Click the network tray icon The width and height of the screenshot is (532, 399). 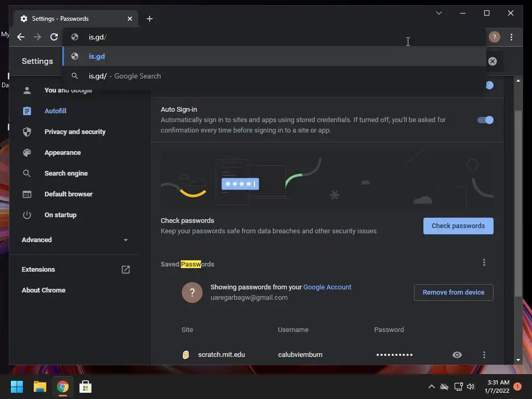(x=458, y=387)
